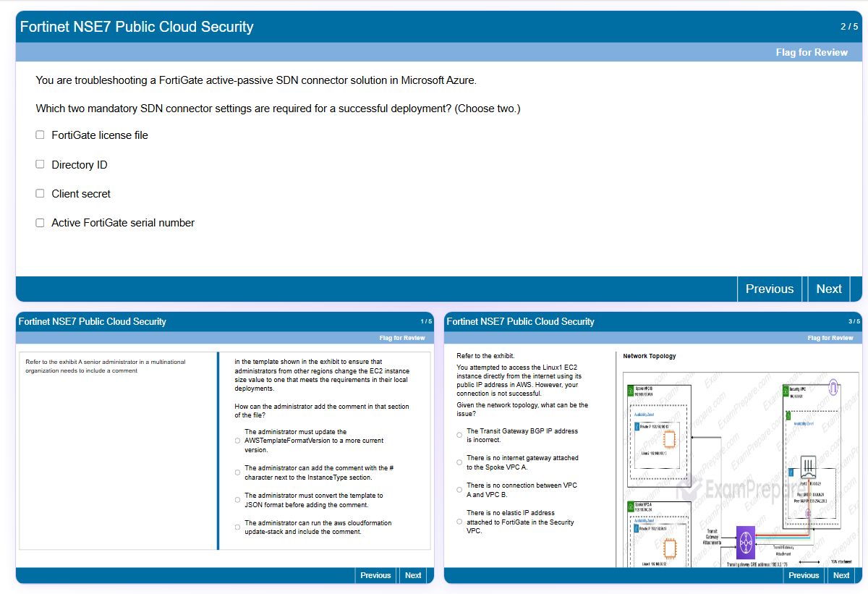Click the 'Refer to the exhibit A senior administrator' text
868x594 pixels.
point(106,366)
